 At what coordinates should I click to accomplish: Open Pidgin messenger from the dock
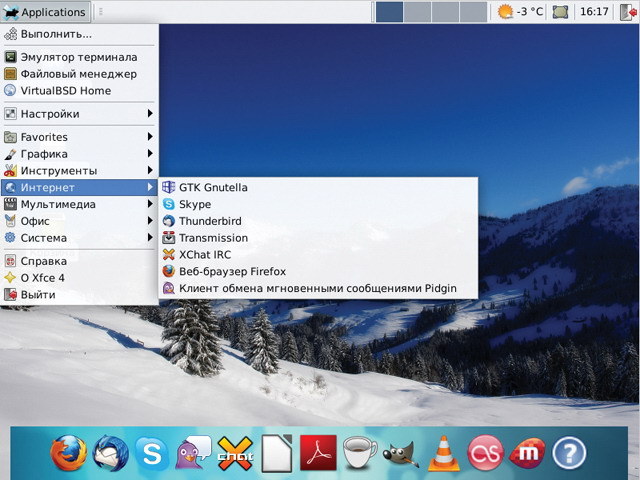193,454
